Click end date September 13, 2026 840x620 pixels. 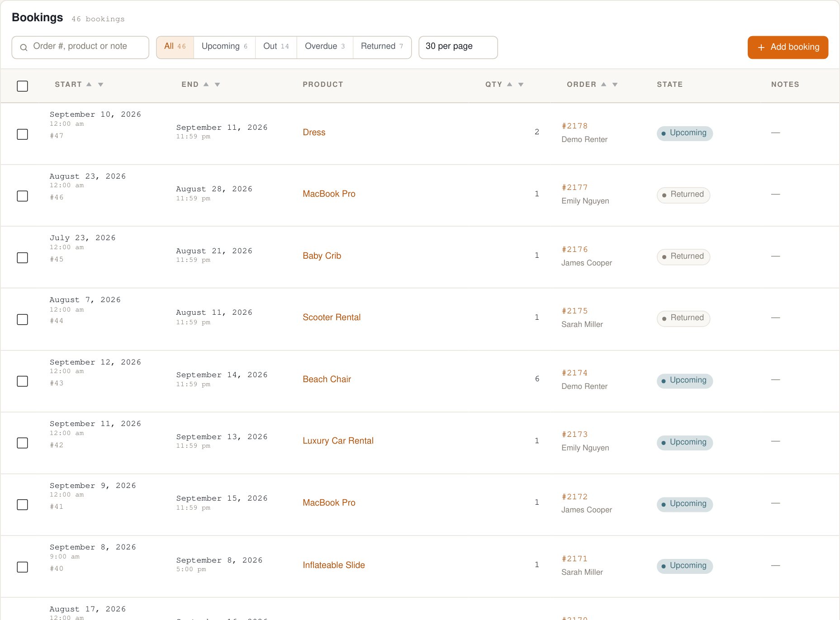click(x=222, y=437)
